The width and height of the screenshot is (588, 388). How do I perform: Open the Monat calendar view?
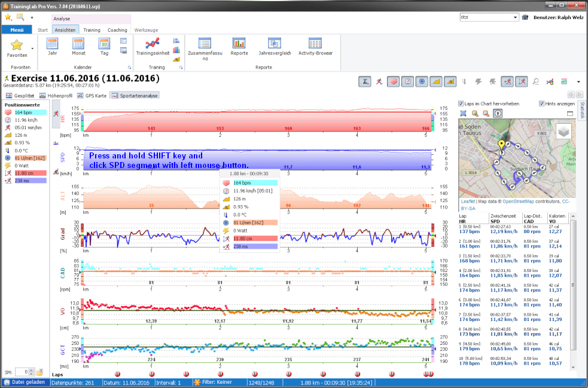(x=78, y=47)
